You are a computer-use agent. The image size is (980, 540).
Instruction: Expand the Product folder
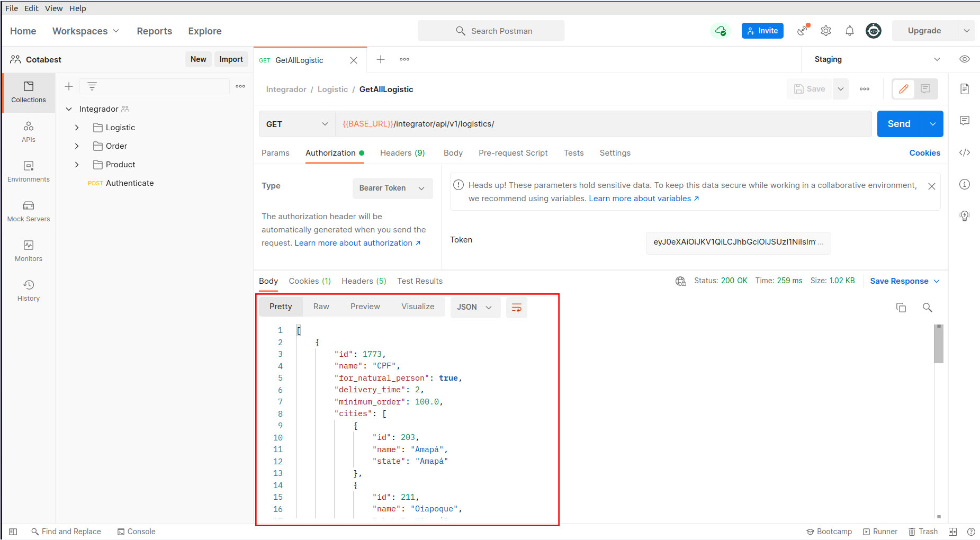[77, 165]
